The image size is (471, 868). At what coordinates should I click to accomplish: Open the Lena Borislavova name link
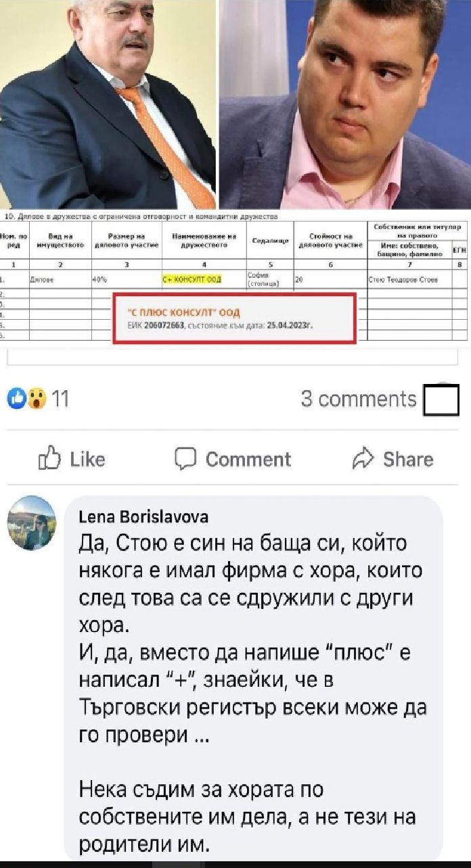(143, 517)
